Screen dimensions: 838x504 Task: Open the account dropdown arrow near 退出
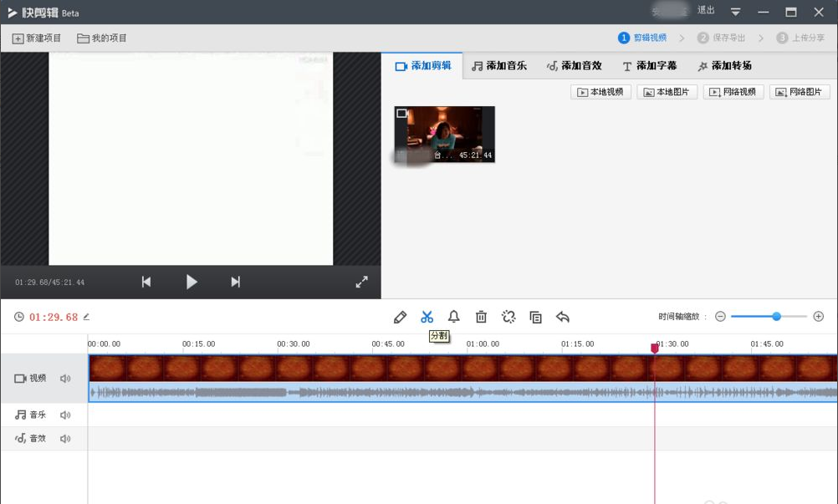click(734, 11)
